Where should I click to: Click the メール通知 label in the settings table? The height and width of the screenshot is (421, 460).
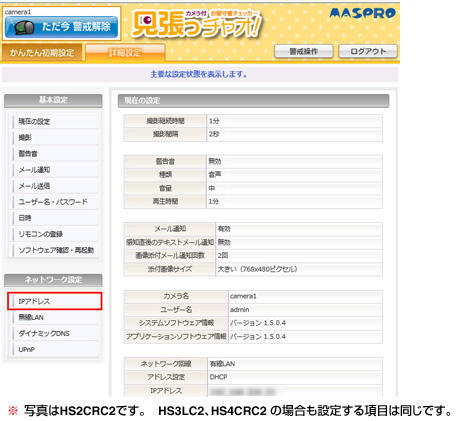tap(170, 229)
